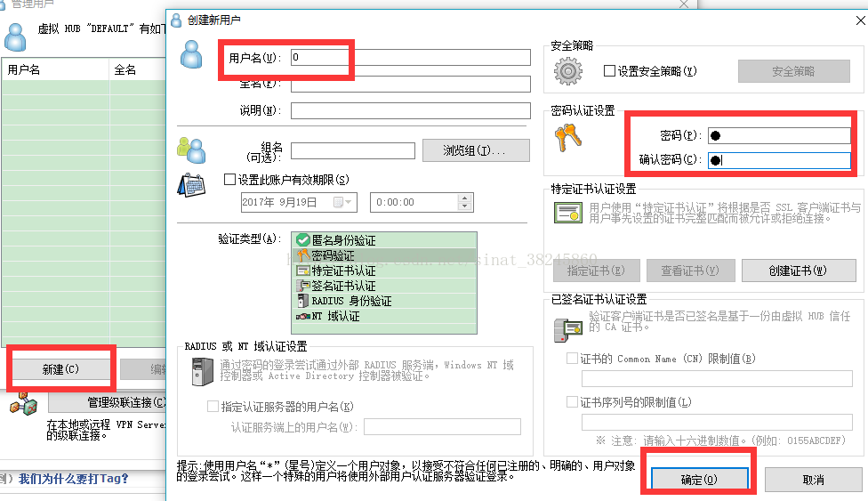Select 匿名身份验证 authentication type
Screen dimensions: 868x501
343,240
